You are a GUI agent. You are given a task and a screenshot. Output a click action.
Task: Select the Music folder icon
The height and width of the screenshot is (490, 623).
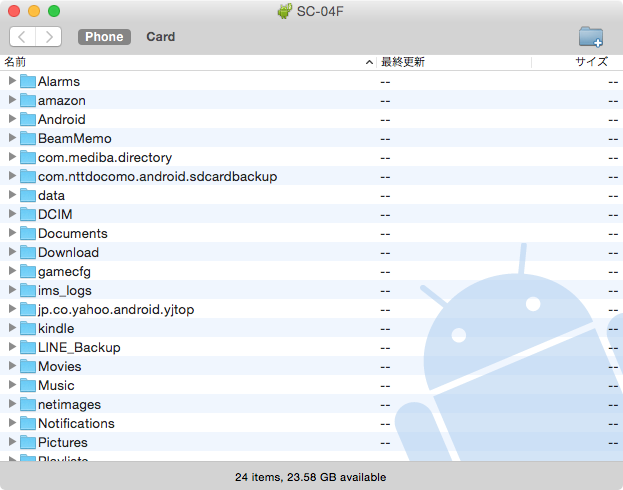click(28, 385)
